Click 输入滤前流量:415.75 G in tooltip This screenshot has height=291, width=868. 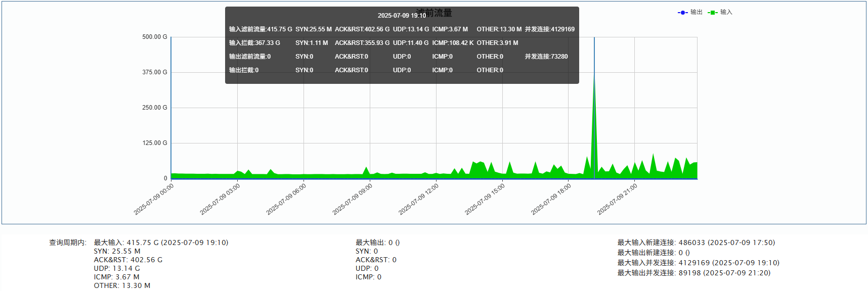click(261, 29)
